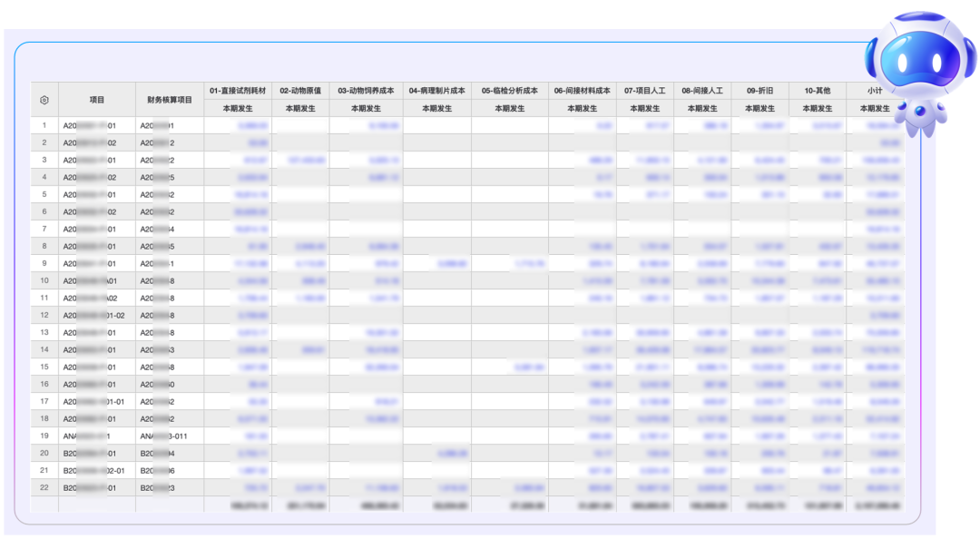The height and width of the screenshot is (539, 980).
Task: Select the 09-折旧 column header
Action: click(759, 91)
